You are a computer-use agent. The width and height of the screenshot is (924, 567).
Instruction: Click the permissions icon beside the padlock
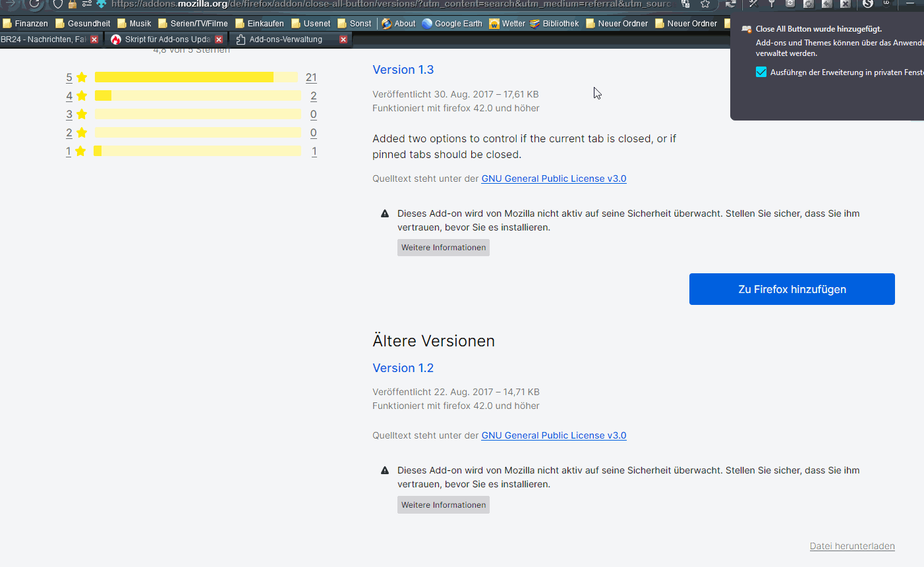click(x=86, y=5)
